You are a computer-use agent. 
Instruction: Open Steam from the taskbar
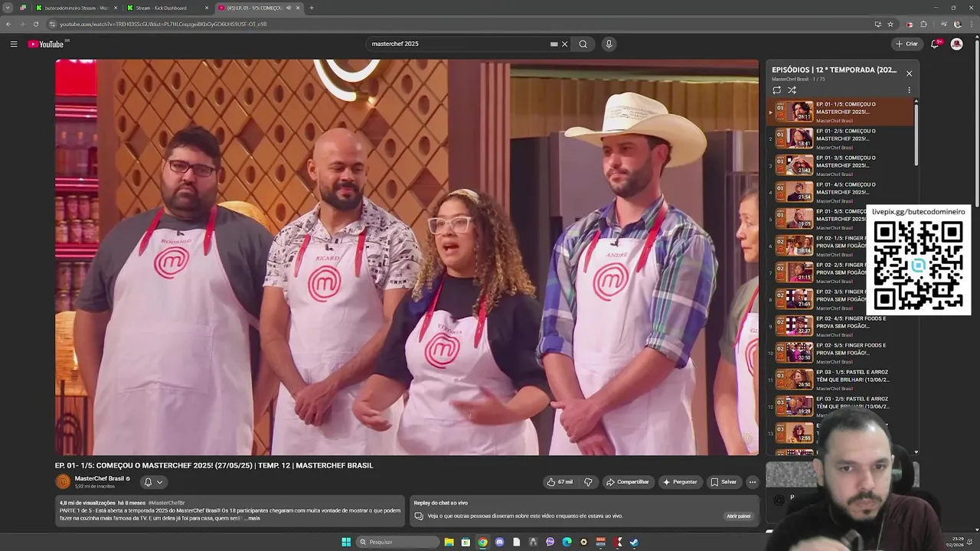tap(634, 542)
